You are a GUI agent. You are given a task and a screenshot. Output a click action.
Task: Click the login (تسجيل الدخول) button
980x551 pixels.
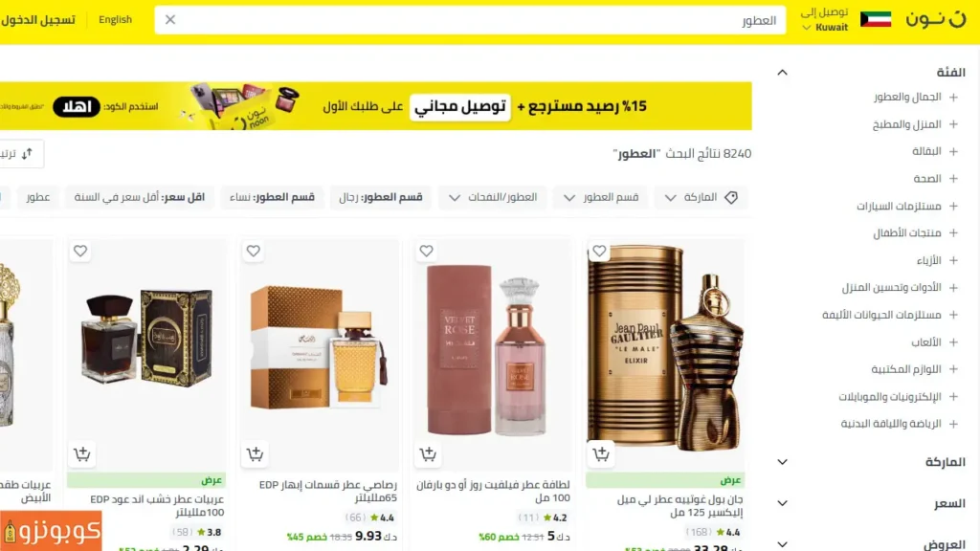(x=38, y=20)
